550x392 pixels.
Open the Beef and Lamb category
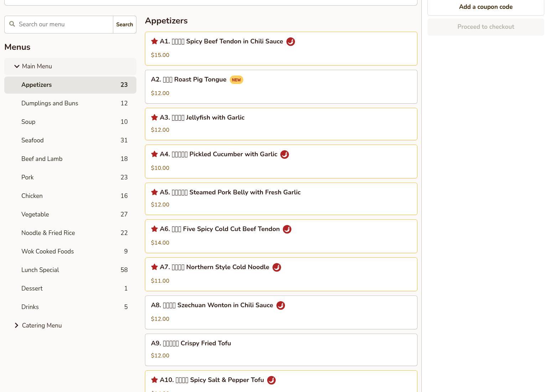pyautogui.click(x=70, y=159)
